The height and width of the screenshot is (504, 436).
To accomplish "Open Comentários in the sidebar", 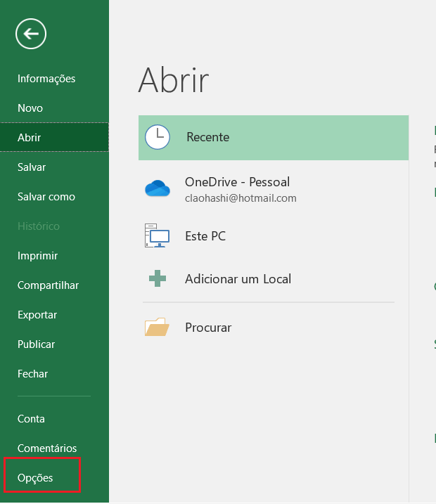I will coord(47,448).
